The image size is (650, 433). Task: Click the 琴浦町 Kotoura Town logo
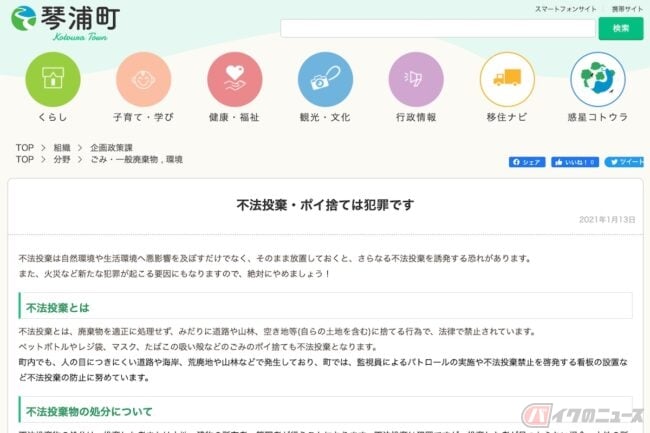tap(65, 23)
